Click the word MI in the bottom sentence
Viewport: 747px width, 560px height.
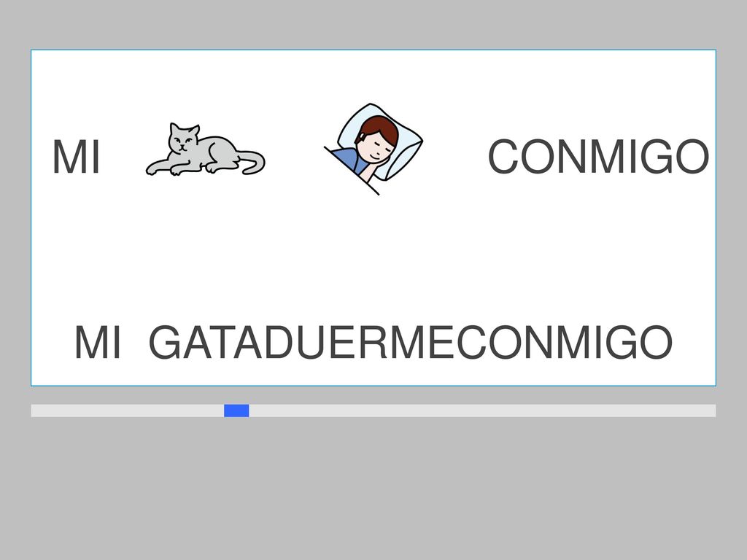98,342
